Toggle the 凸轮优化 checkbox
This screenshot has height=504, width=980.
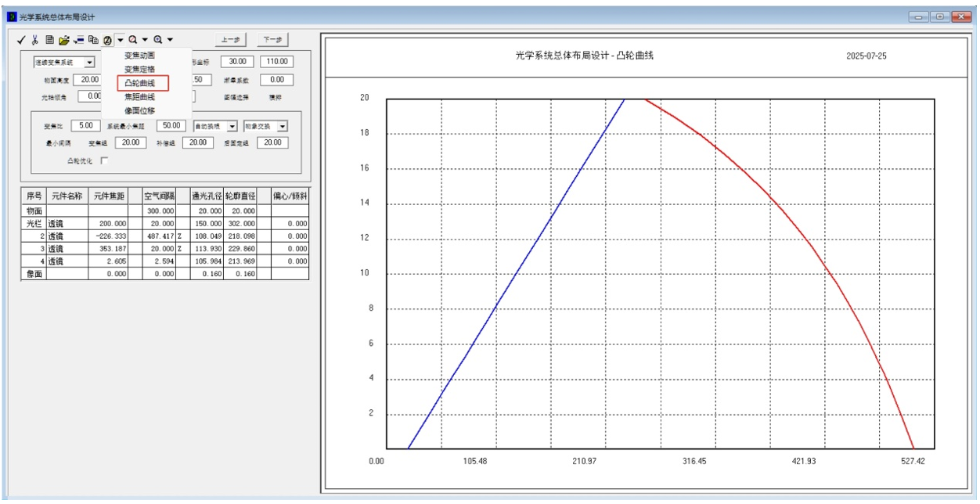(x=104, y=160)
